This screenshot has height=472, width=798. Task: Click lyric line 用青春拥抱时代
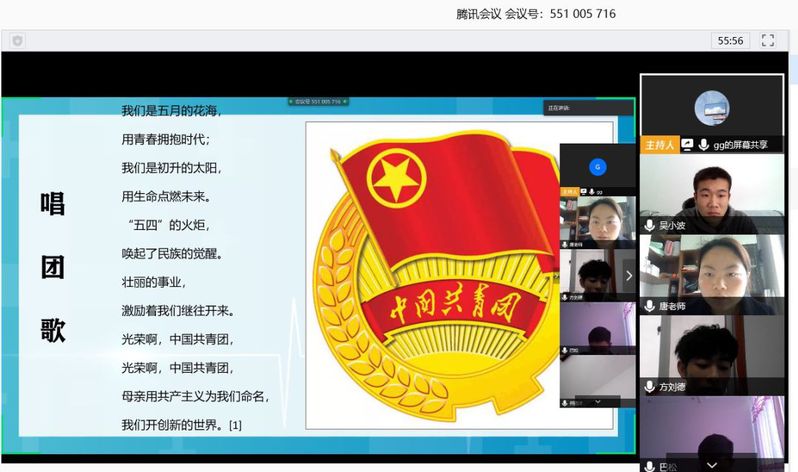coord(165,139)
